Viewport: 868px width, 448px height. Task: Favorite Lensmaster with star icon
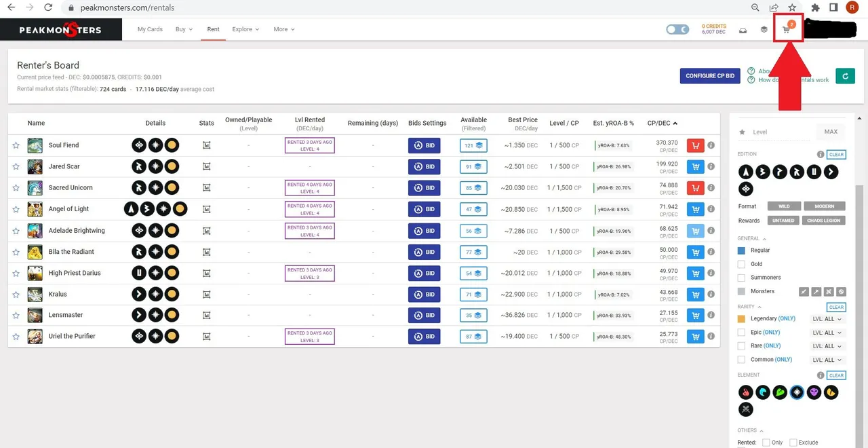[16, 316]
